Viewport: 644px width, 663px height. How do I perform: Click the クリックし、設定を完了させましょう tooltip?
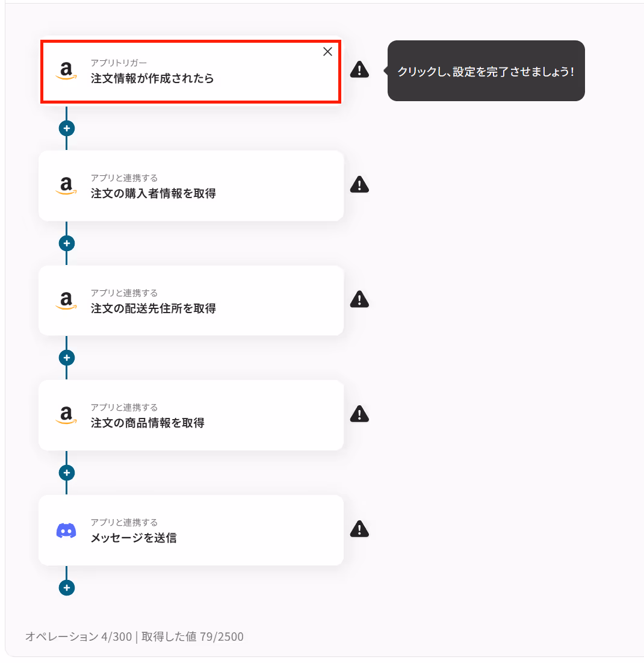coord(486,70)
